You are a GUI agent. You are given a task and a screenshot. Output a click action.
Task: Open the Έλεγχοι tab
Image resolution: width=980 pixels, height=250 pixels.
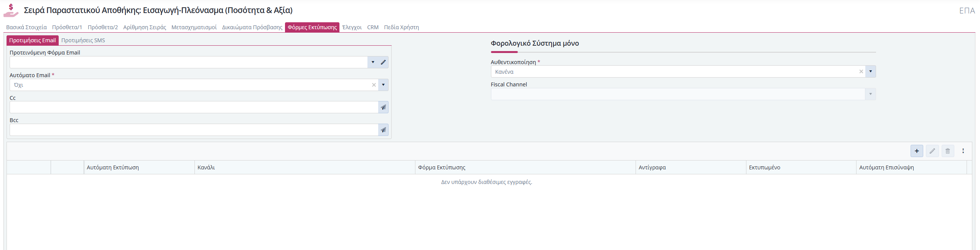(x=352, y=27)
